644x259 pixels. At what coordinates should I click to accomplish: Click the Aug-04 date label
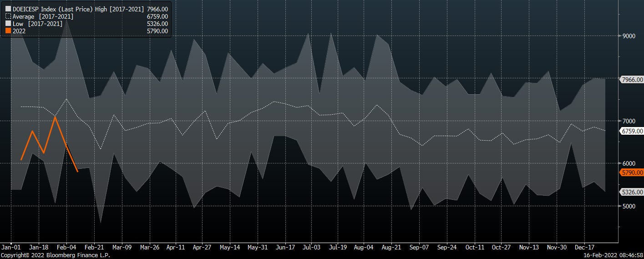(364, 248)
